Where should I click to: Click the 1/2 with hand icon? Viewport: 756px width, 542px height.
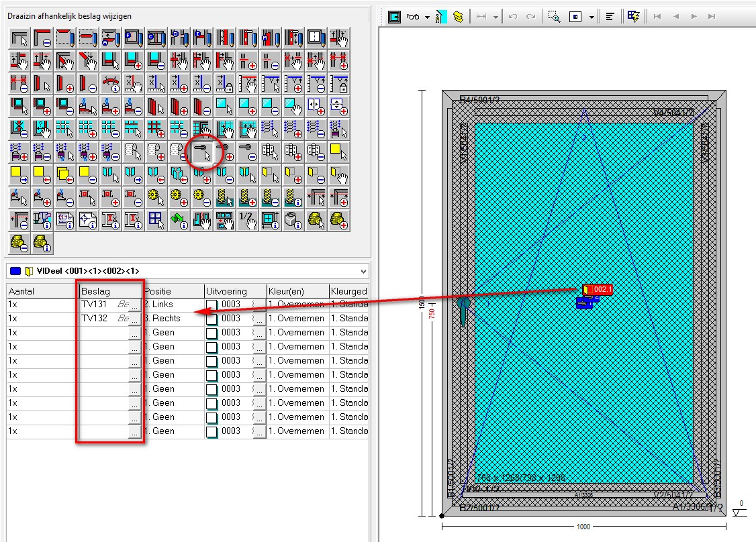tap(248, 221)
